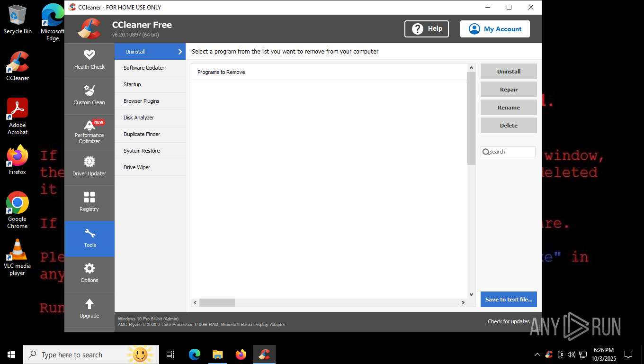Image resolution: width=644 pixels, height=364 pixels.
Task: Launch Edge from the taskbar
Action: coord(194,355)
